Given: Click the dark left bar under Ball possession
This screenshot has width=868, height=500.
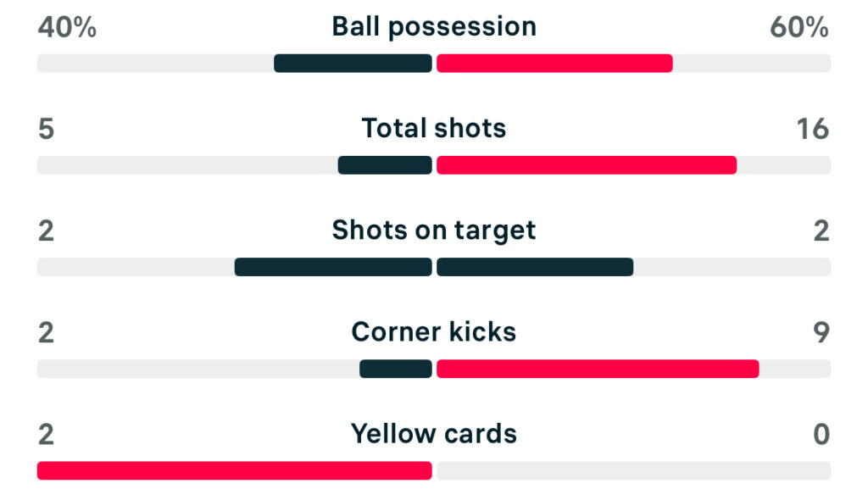Looking at the screenshot, I should tap(353, 64).
